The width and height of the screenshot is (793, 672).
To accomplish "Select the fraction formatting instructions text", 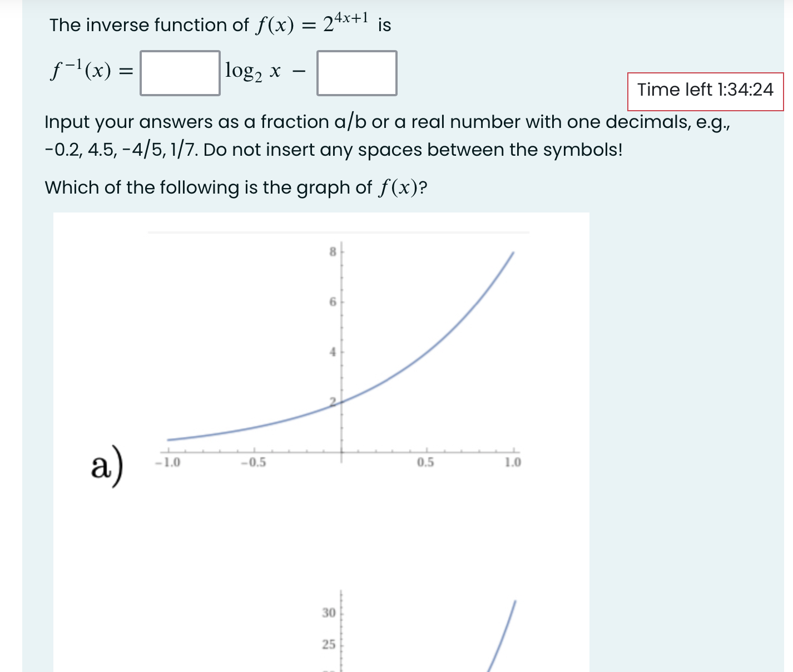I will [x=334, y=135].
